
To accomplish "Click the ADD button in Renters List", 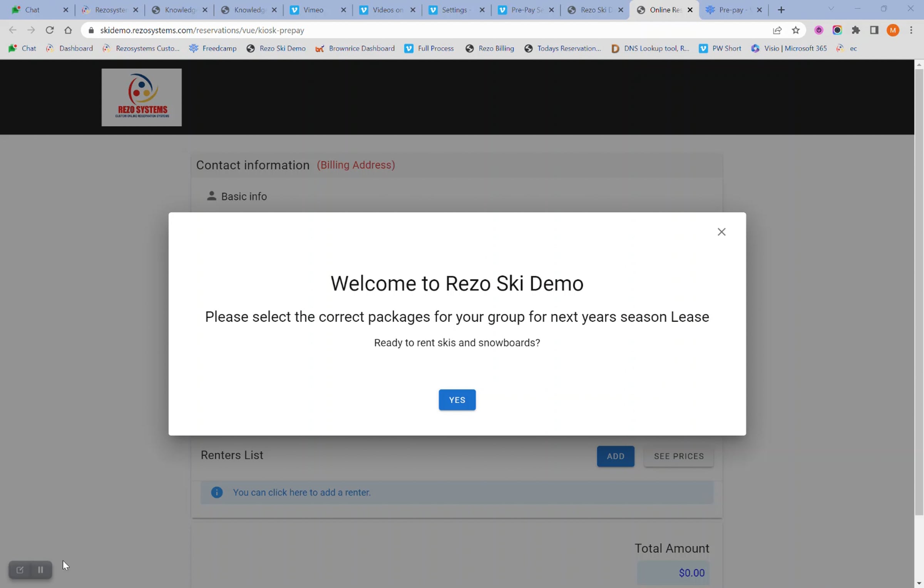I will (x=616, y=456).
